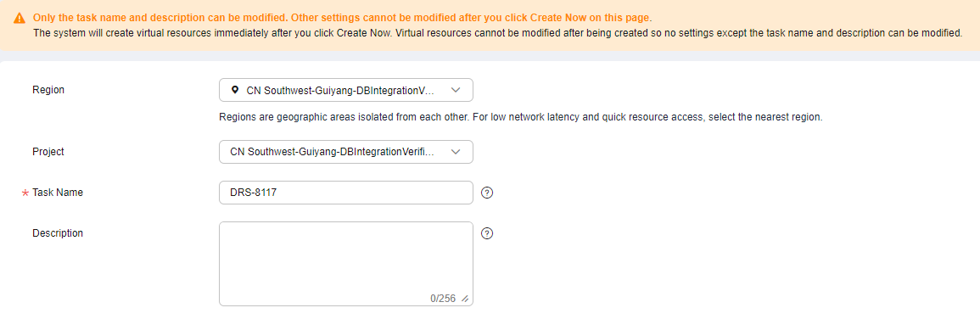Click the orange warning triangle icon

[20, 18]
